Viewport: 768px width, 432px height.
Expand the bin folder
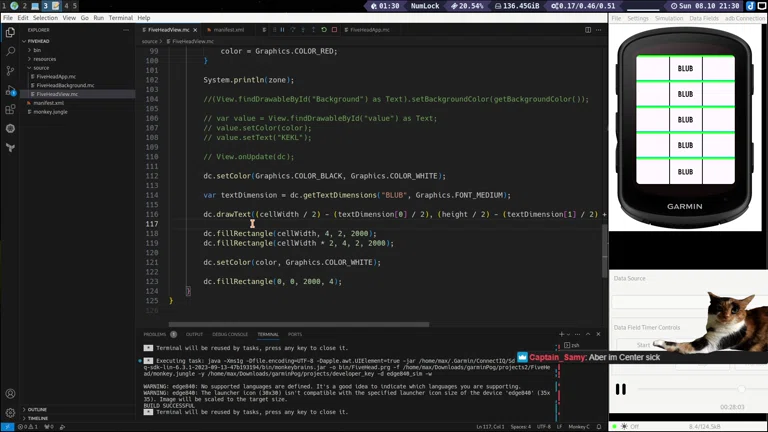pos(37,50)
